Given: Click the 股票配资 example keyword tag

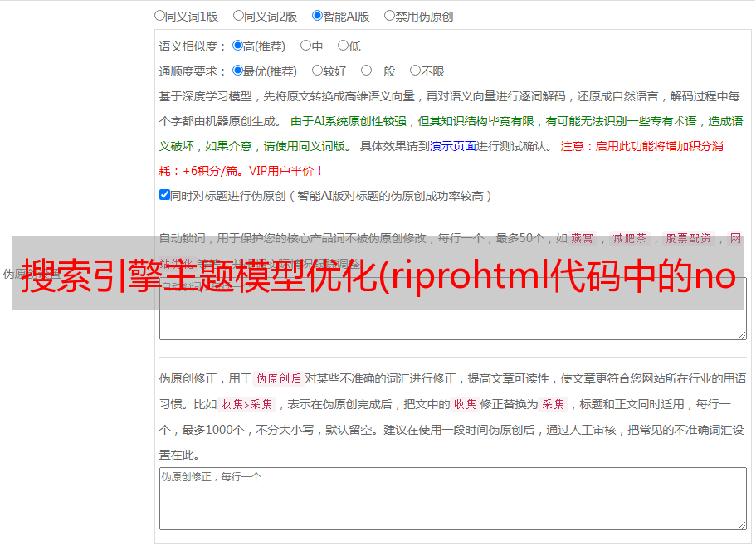Looking at the screenshot, I should coord(689,238).
